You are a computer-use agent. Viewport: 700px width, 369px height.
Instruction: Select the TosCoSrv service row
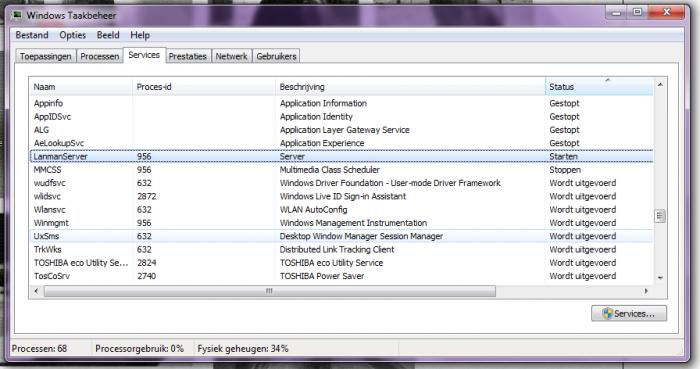pos(342,276)
